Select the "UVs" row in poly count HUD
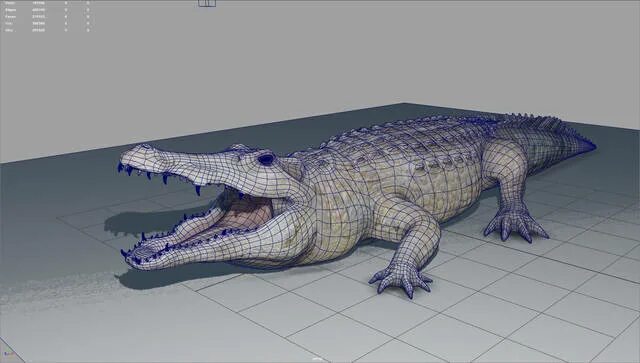Screen dimensions: 640x363 point(47,30)
